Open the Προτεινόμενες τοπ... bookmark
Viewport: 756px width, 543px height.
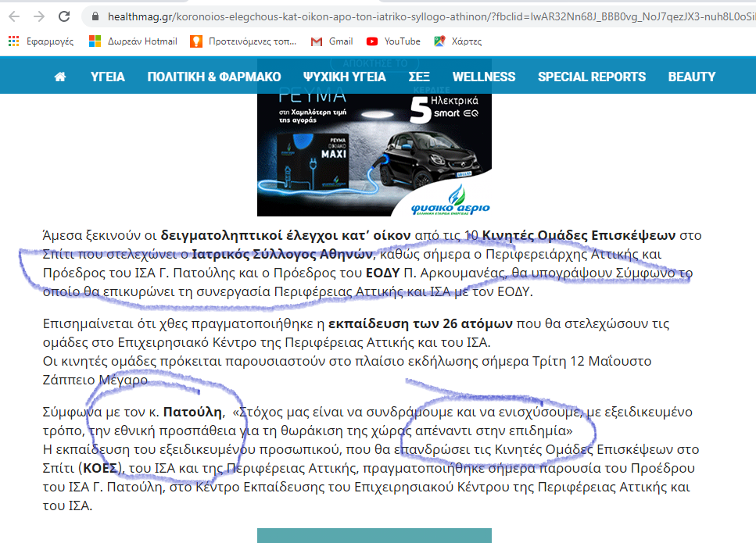tap(243, 41)
